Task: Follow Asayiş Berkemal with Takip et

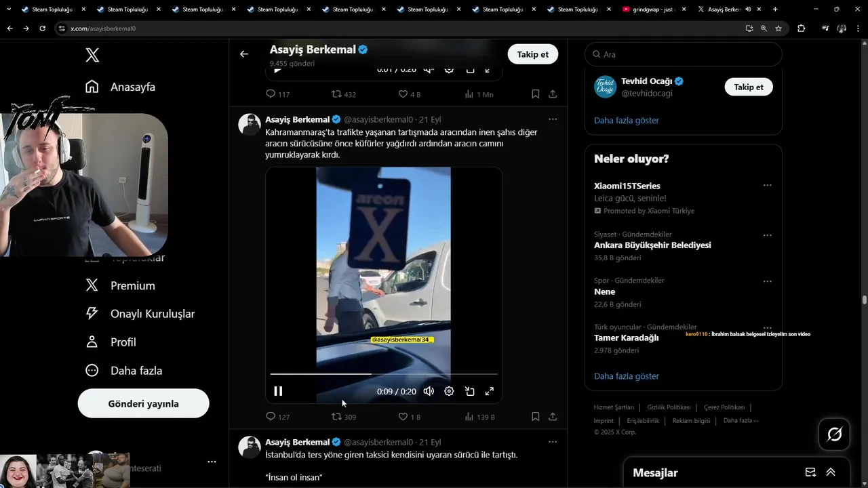Action: click(x=533, y=54)
